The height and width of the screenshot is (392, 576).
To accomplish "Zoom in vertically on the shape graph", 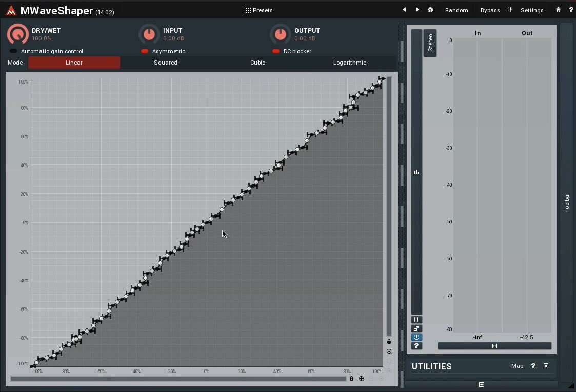I will tap(389, 351).
